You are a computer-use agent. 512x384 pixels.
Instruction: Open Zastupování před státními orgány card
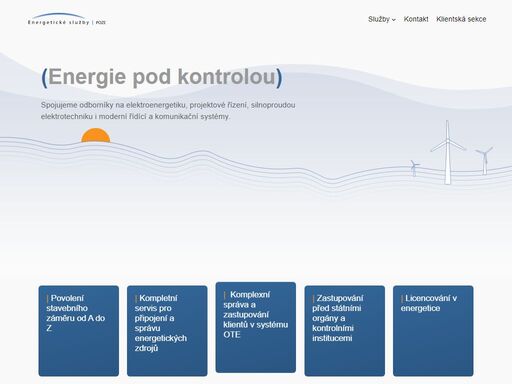(344, 331)
